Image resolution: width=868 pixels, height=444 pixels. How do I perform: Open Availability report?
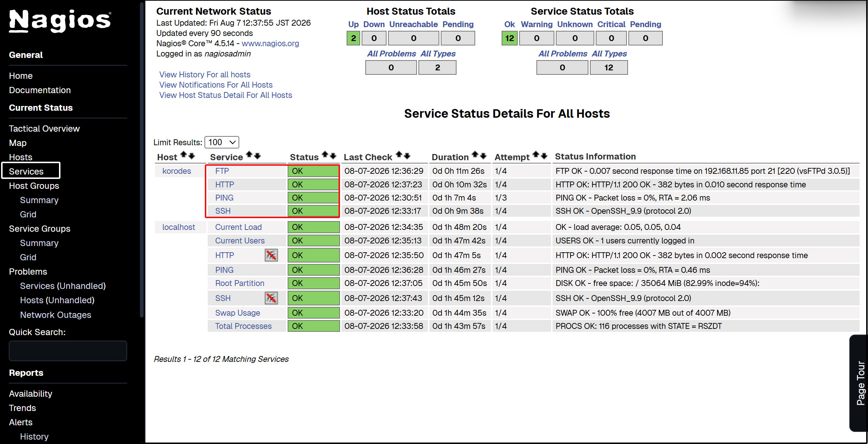[x=31, y=394]
